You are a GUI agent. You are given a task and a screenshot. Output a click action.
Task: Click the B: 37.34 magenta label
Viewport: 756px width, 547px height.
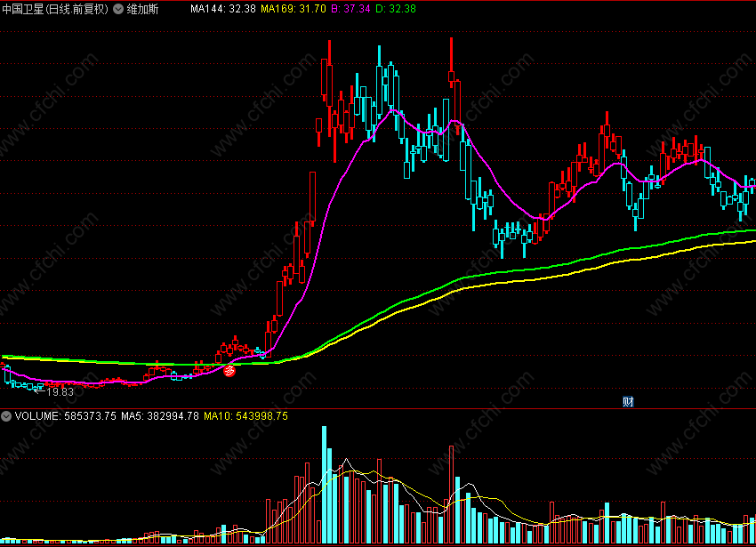350,9
